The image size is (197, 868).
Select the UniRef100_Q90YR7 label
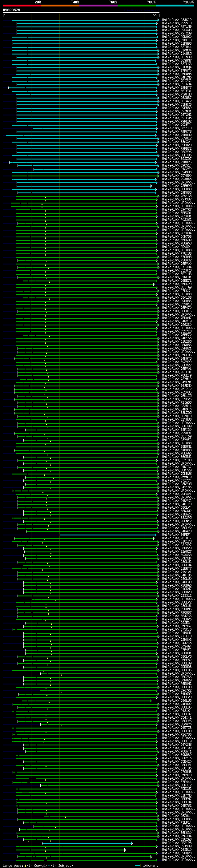[177, 210]
